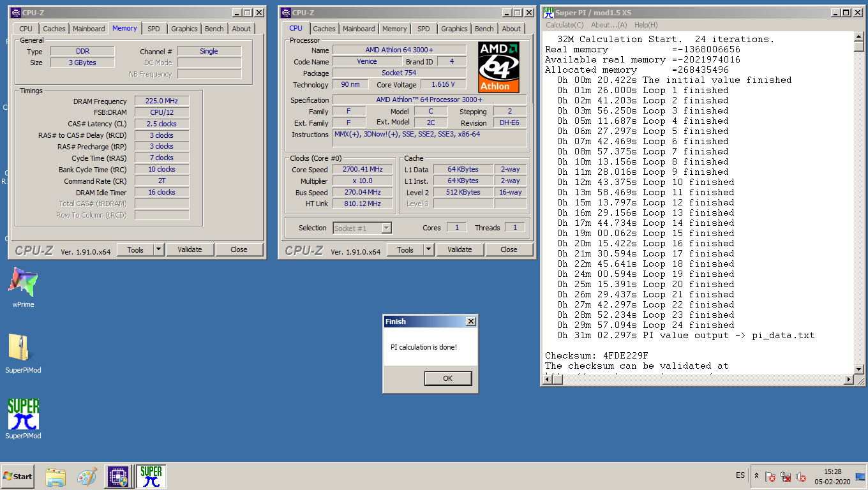Confirm OK in Finish dialog
Screen dimensions: 868x490
coord(447,378)
